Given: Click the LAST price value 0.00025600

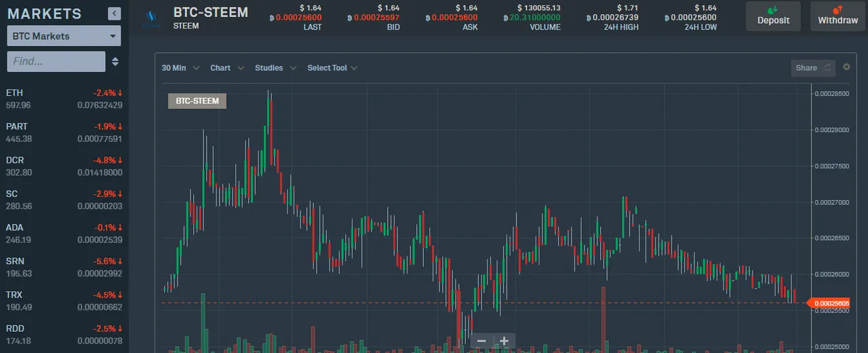Looking at the screenshot, I should point(295,17).
